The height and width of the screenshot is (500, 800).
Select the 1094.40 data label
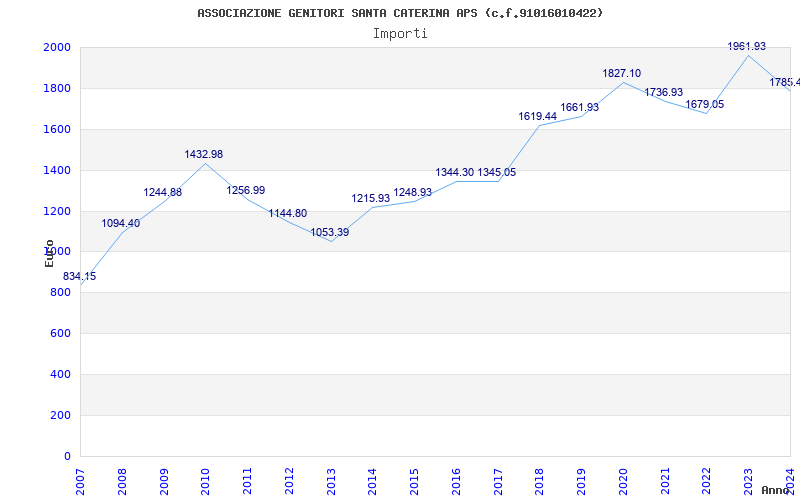[121, 223]
